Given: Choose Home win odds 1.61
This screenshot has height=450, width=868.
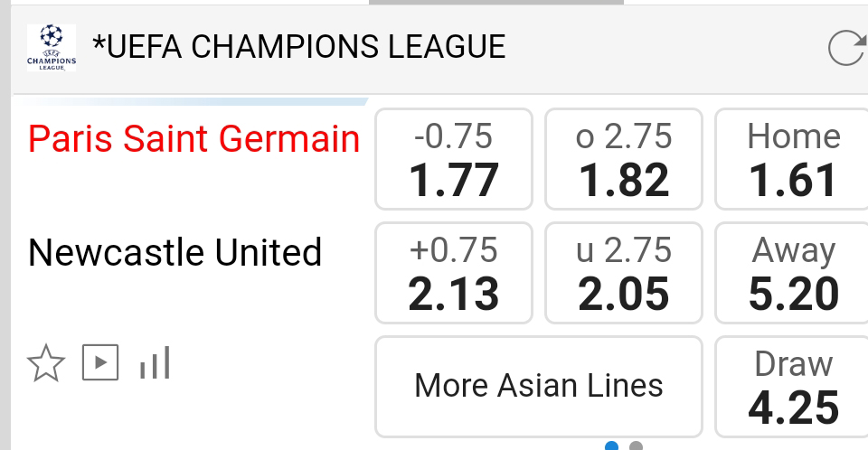Looking at the screenshot, I should (792, 159).
